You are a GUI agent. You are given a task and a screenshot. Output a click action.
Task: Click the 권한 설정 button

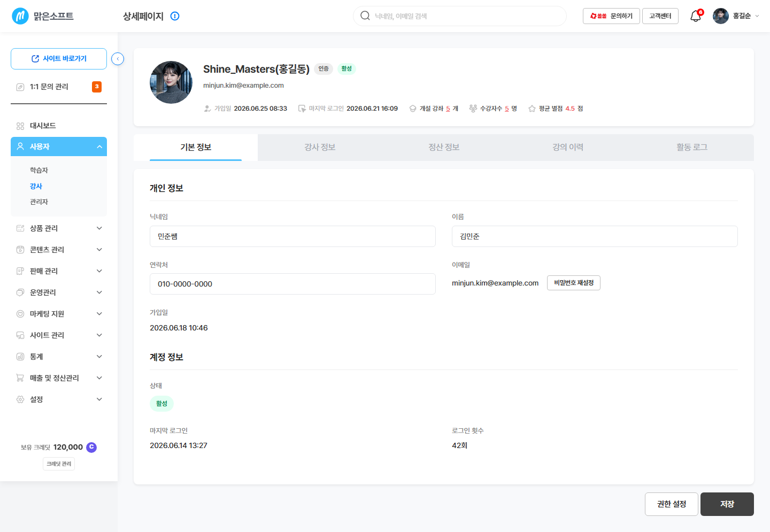(672, 504)
